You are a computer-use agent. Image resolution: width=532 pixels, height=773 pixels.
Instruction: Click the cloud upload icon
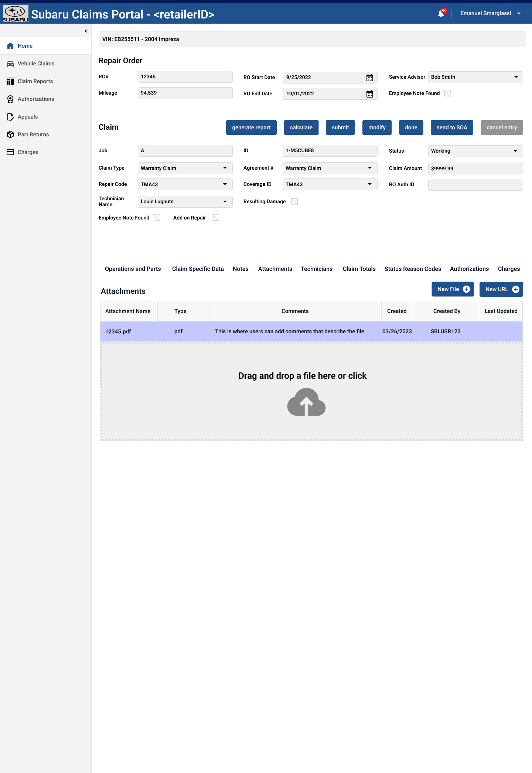[306, 402]
